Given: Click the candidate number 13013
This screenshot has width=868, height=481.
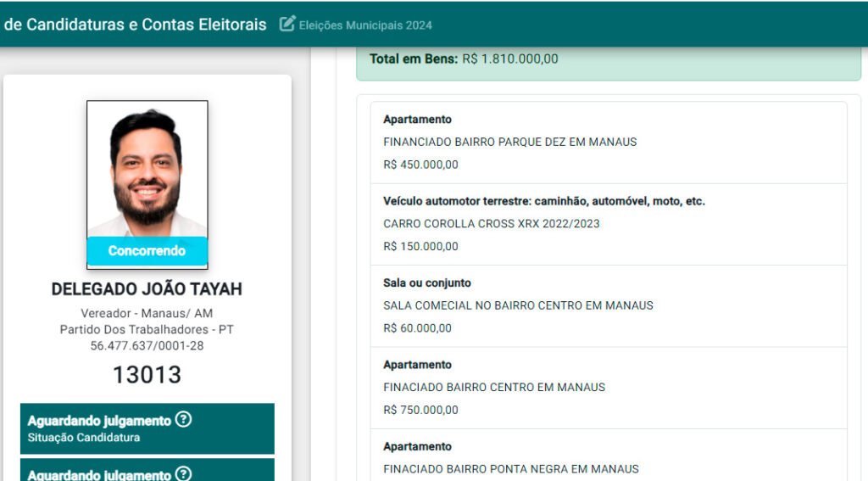Looking at the screenshot, I should 147,375.
